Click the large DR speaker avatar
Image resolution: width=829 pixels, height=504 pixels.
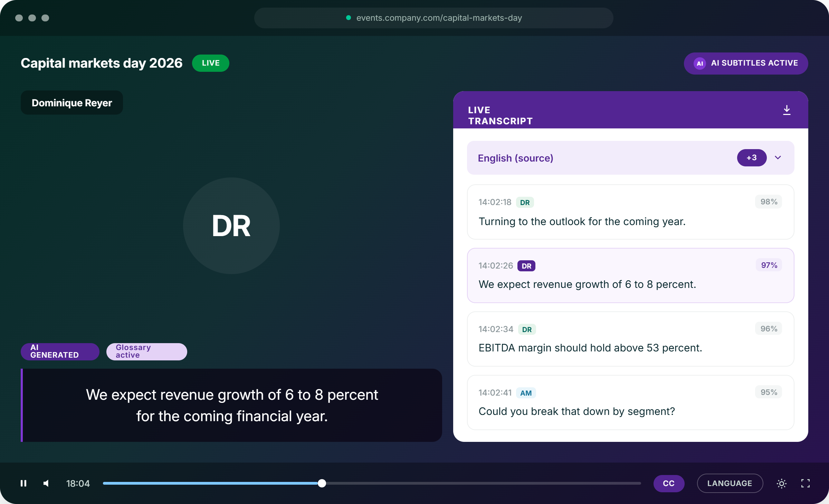tap(231, 226)
